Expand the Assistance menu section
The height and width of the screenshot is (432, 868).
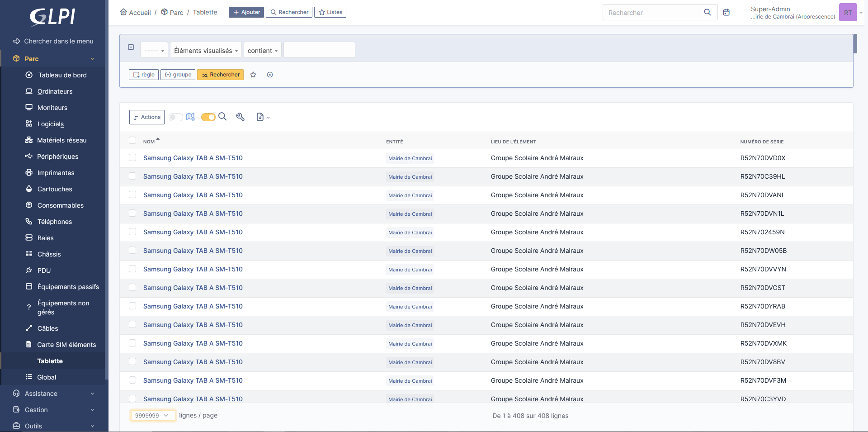click(x=53, y=394)
